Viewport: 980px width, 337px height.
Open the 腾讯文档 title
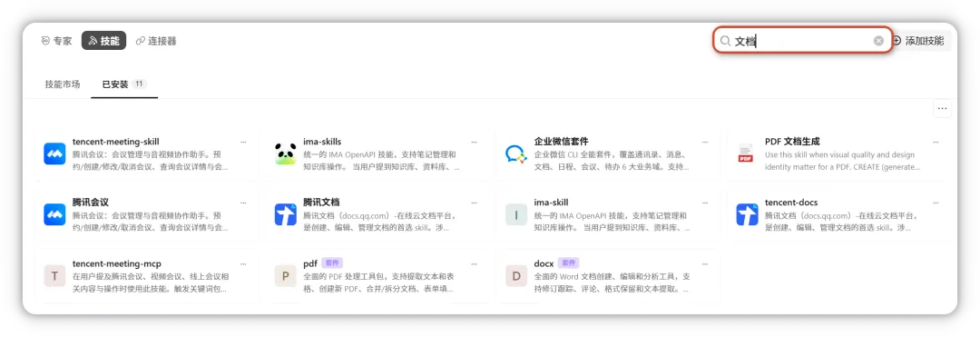(x=321, y=203)
